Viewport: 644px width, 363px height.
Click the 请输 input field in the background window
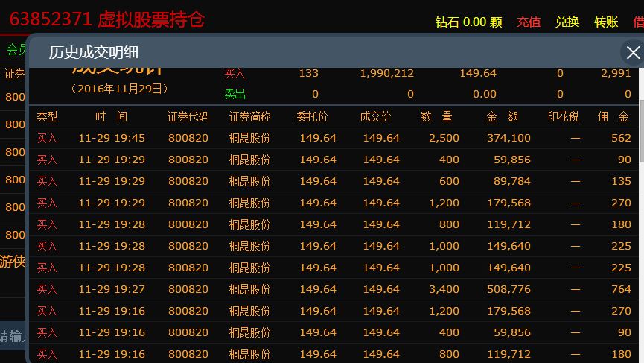(x=13, y=336)
